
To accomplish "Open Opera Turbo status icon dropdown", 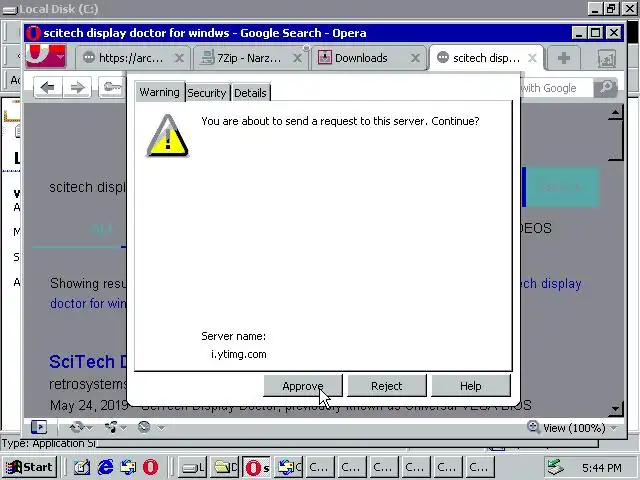I will pos(150,427).
